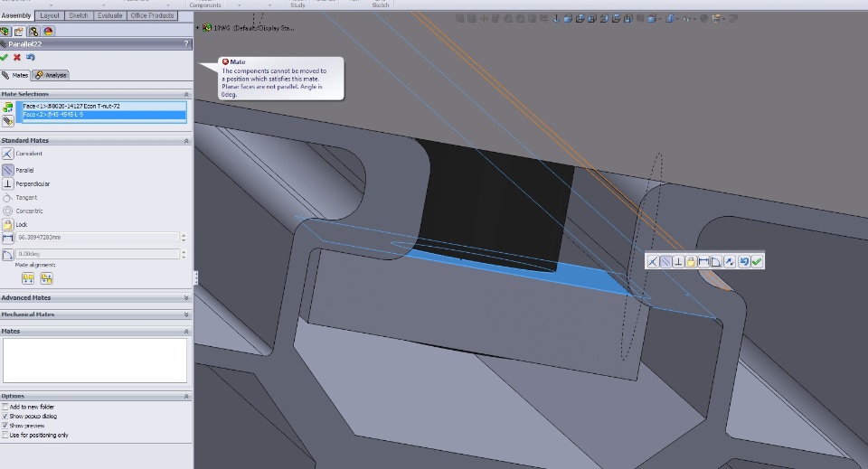868x469 pixels.
Task: Switch to the Layout tab
Action: 49,15
